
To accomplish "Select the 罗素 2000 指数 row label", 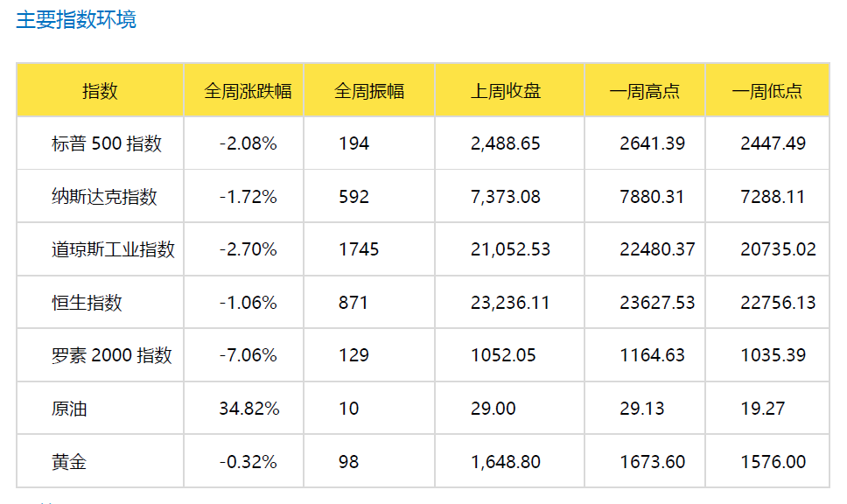I will tap(111, 355).
